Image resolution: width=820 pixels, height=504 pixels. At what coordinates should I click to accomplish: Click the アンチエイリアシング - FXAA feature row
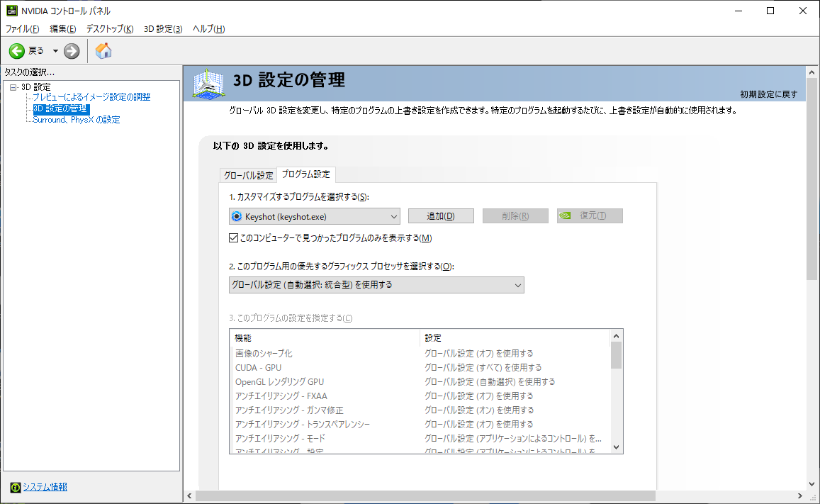pyautogui.click(x=420, y=396)
